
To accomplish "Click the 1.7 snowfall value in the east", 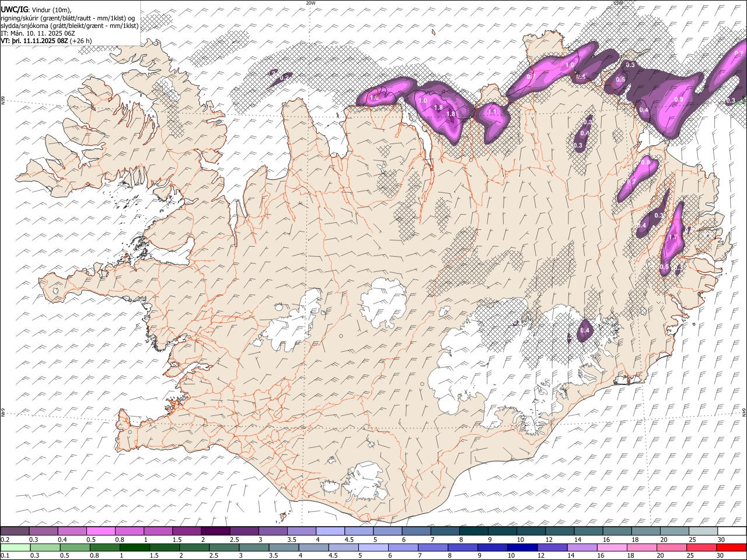I will click(672, 237).
